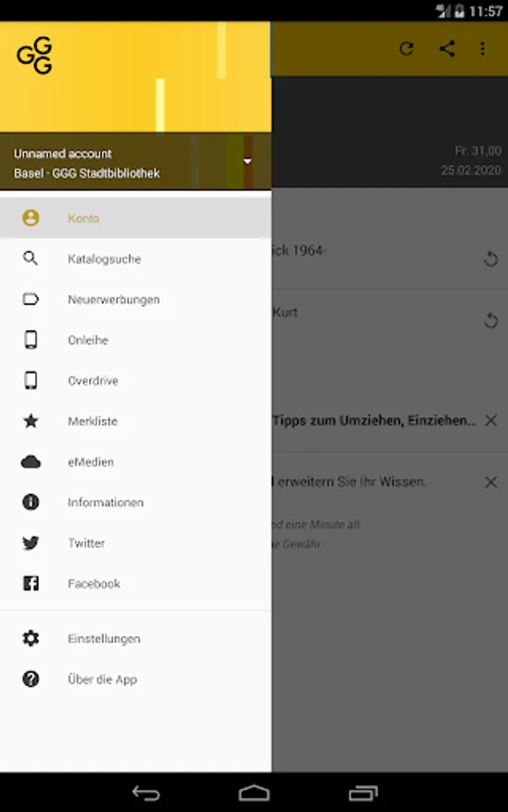Click the refresh icon in toolbar
Viewport: 508px width, 812px height.
[407, 49]
